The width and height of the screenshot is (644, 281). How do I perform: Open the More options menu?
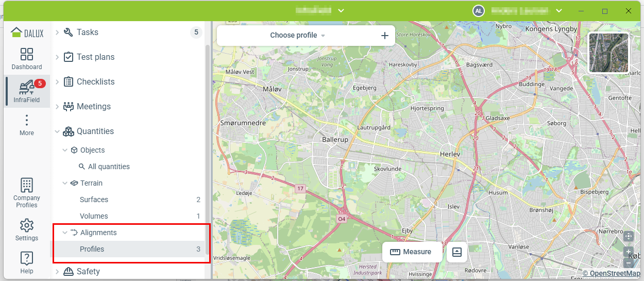click(x=27, y=125)
